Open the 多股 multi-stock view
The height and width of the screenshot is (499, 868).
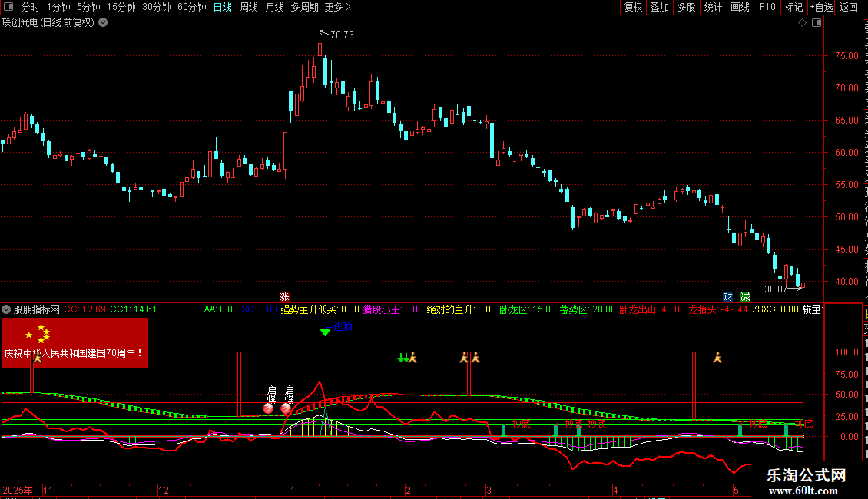(686, 7)
